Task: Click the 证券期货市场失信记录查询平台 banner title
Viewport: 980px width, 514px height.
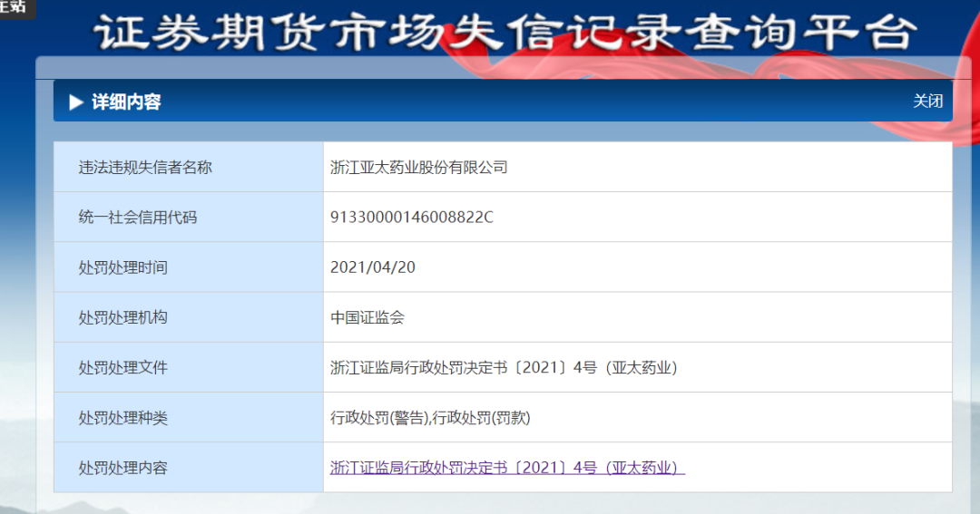Action: (506, 31)
